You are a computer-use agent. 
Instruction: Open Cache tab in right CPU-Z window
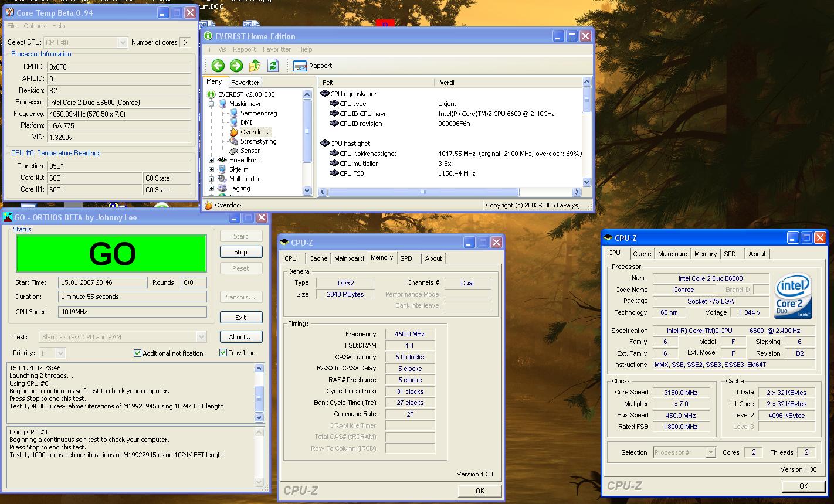click(x=642, y=254)
